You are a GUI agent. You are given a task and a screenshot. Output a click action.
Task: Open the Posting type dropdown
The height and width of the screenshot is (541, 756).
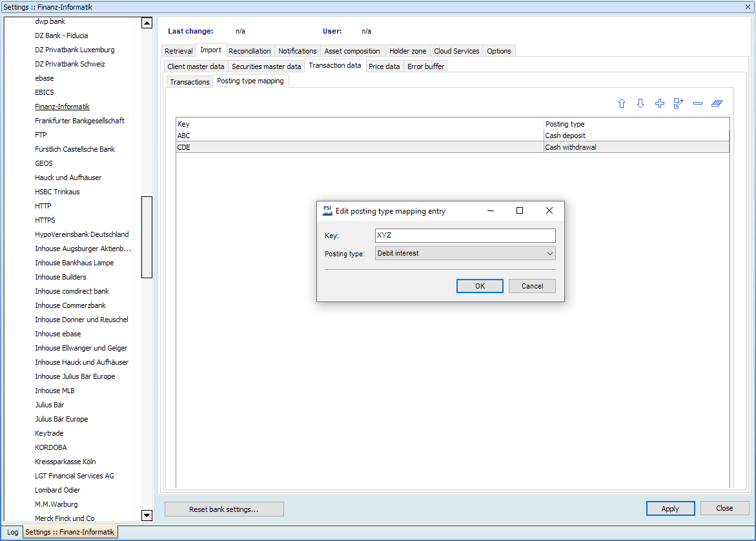tap(465, 254)
